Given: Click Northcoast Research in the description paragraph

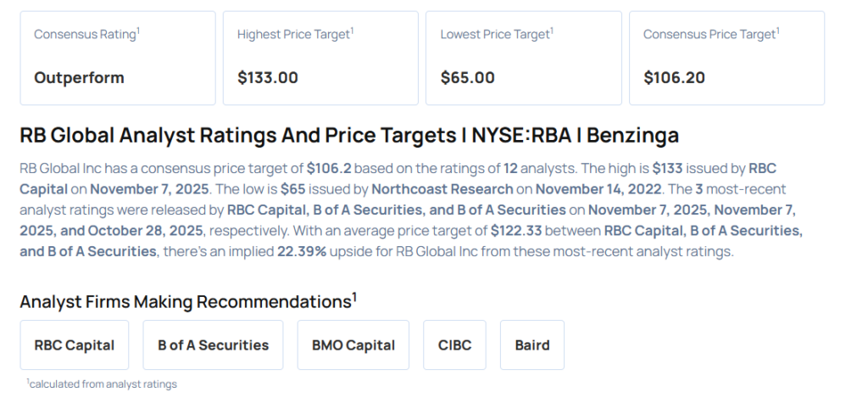Looking at the screenshot, I should [x=442, y=188].
